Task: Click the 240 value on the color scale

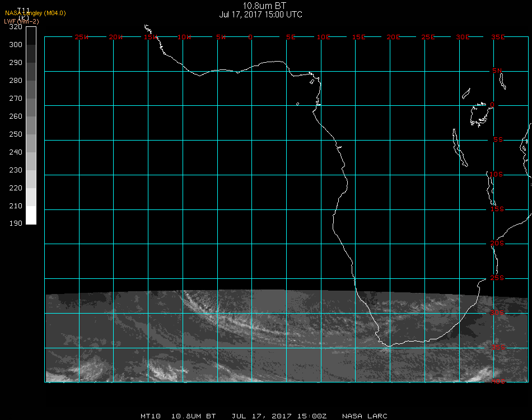Action: (x=16, y=152)
